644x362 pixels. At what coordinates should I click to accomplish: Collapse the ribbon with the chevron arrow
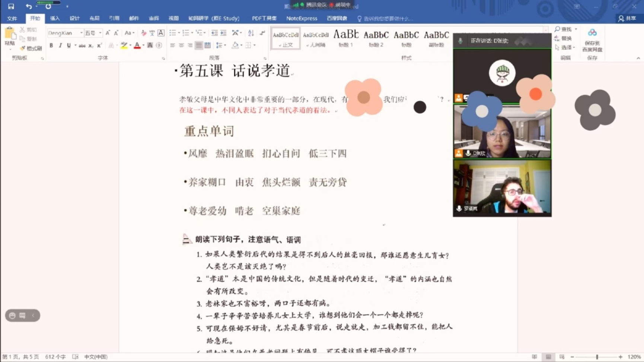click(638, 58)
